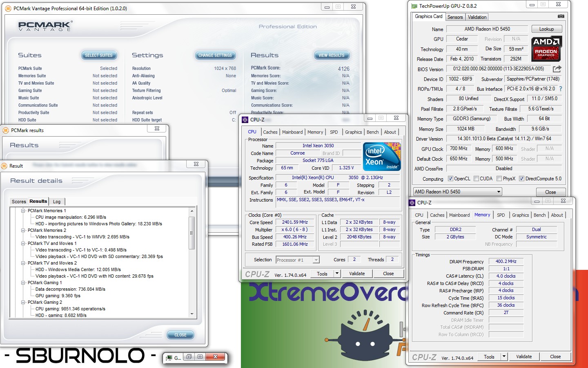Click the PCMark Vantage title bar icon
Screen dimensions: 588x368
(8, 8)
